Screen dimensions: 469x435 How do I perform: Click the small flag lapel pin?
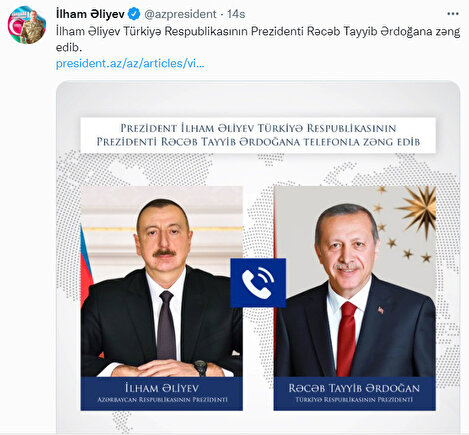tap(380, 310)
